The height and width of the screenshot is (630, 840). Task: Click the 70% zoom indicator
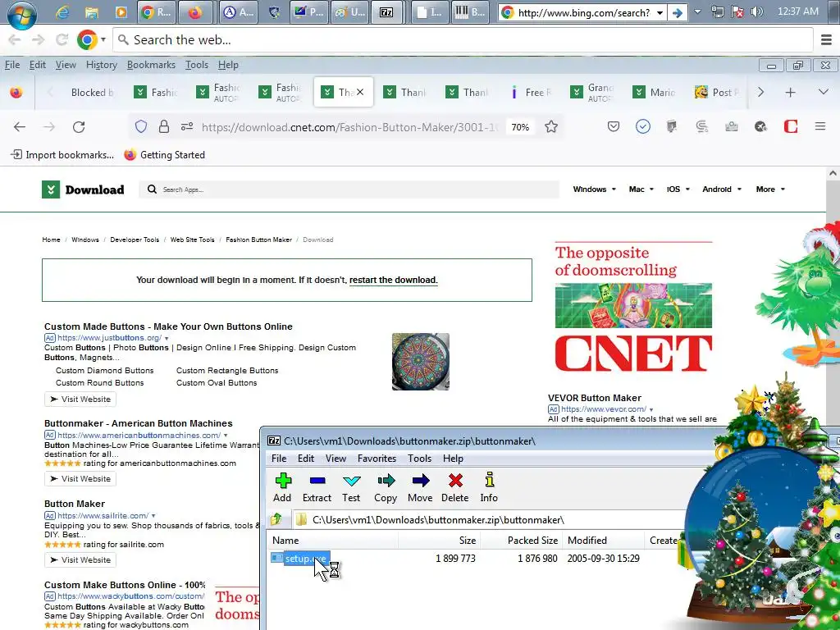[520, 127]
